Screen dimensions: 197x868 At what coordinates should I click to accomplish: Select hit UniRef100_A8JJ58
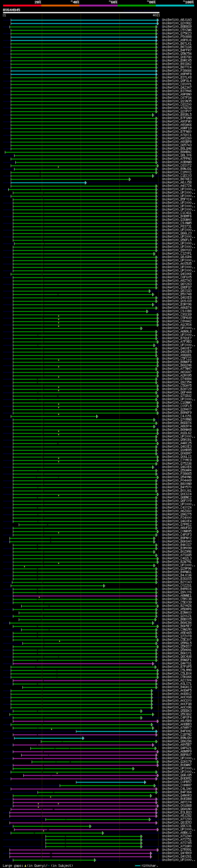(177, 183)
